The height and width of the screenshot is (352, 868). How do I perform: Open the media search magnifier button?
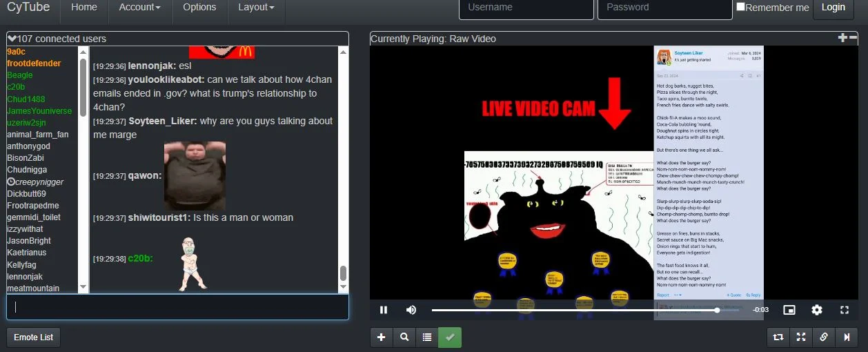click(404, 338)
